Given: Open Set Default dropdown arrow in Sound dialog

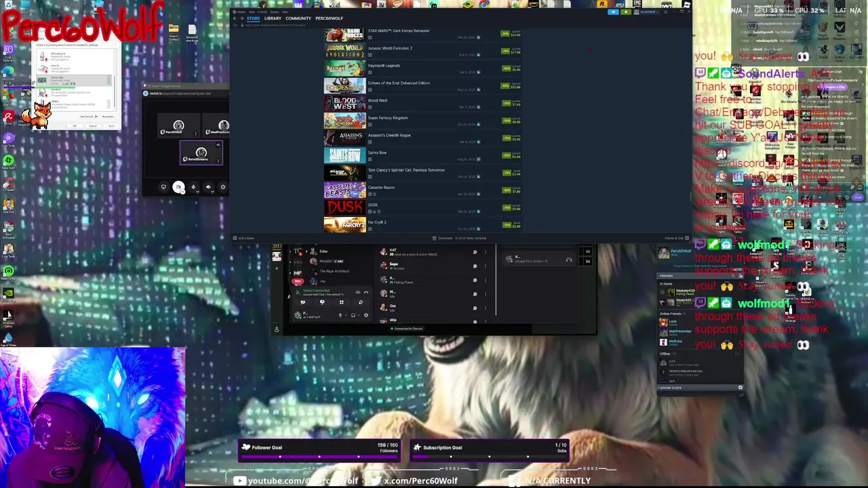Looking at the screenshot, I should point(96,117).
